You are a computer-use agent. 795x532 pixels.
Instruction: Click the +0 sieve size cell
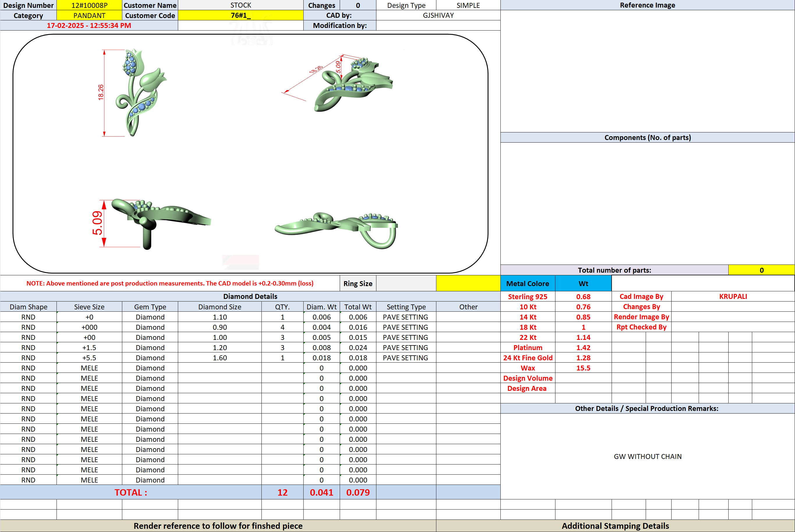pyautogui.click(x=89, y=317)
